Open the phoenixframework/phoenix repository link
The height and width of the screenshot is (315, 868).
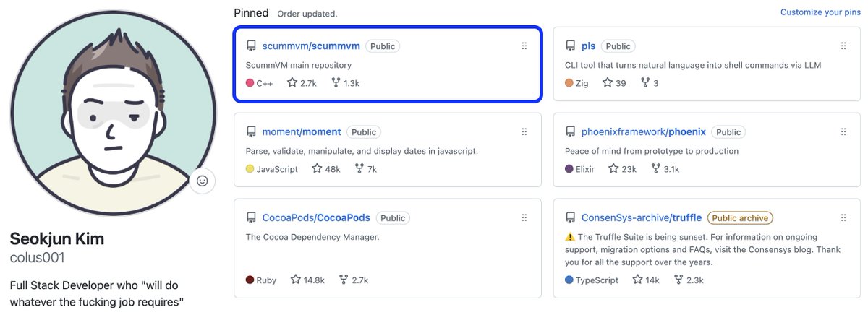click(644, 131)
